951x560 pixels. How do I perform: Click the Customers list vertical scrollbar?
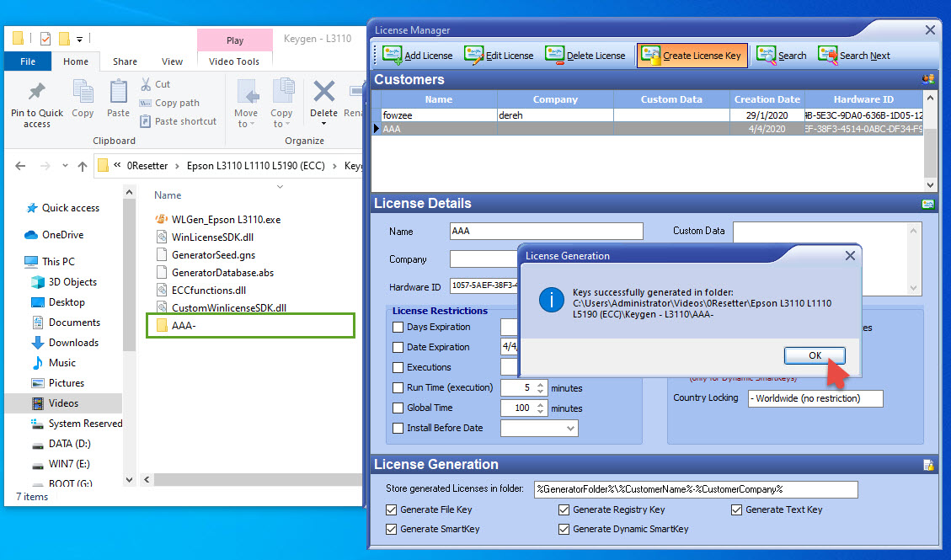coord(931,141)
